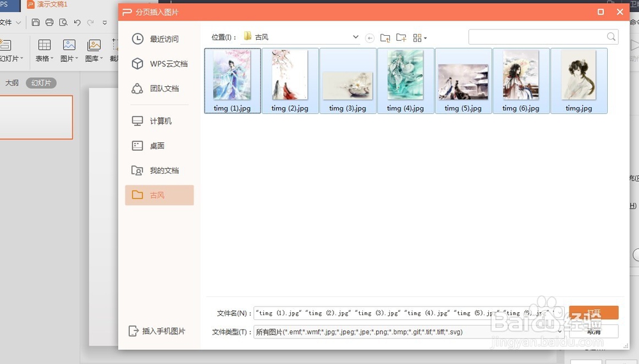Open the 图库 gallery ribbon button
The height and width of the screenshot is (364, 639).
94,50
